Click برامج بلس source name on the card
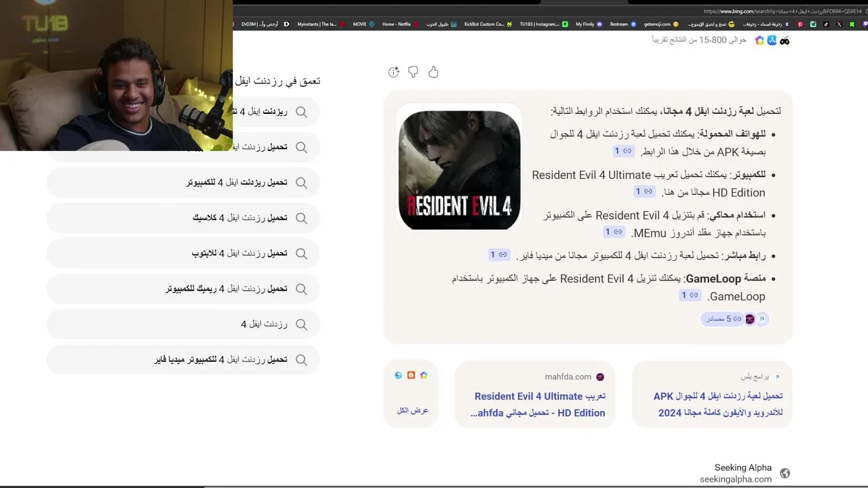Image resolution: width=868 pixels, height=488 pixels. (755, 377)
